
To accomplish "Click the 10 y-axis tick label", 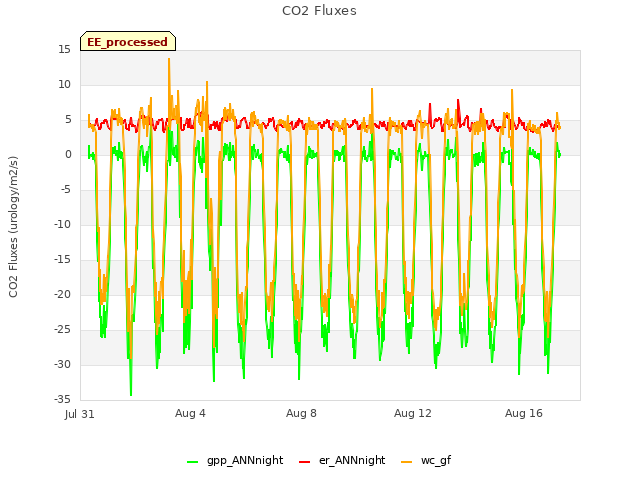I will [64, 84].
